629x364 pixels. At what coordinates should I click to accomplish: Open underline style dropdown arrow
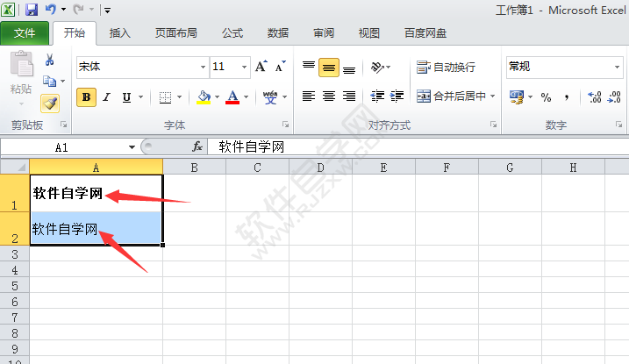[x=141, y=97]
